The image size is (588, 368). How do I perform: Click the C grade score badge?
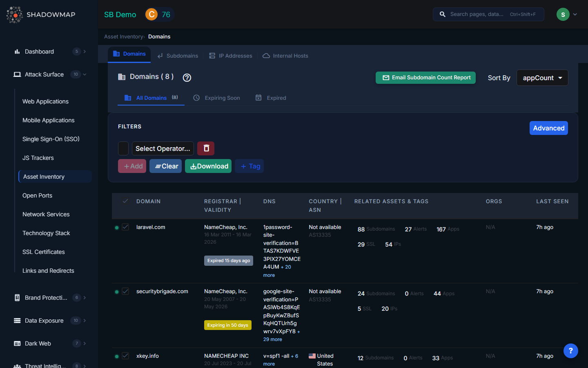tap(151, 14)
